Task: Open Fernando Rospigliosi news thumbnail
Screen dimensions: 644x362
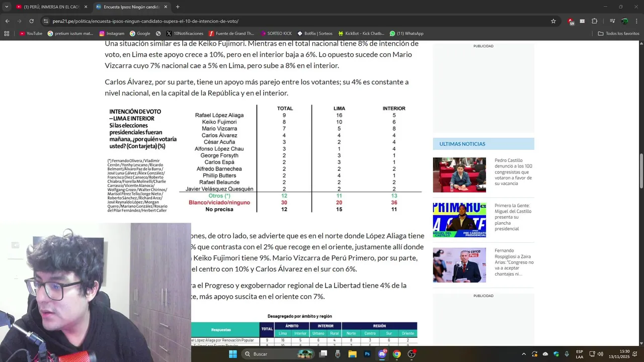Action: (x=459, y=265)
